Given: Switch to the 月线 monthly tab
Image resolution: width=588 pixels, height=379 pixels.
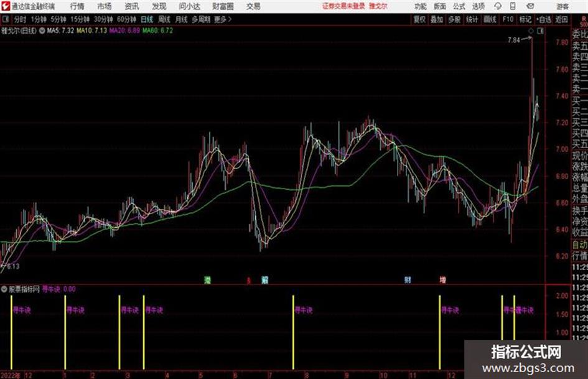Looking at the screenshot, I should pyautogui.click(x=181, y=19).
